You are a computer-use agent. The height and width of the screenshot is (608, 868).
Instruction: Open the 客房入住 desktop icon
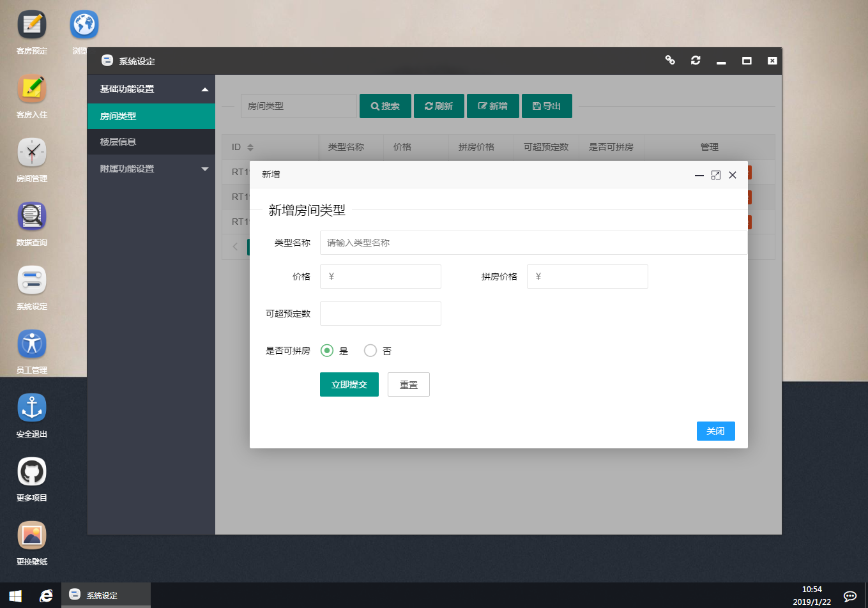point(32,89)
